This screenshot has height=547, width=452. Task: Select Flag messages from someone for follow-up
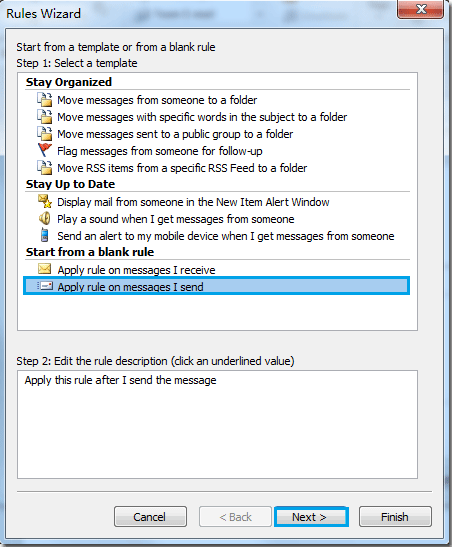pos(160,151)
